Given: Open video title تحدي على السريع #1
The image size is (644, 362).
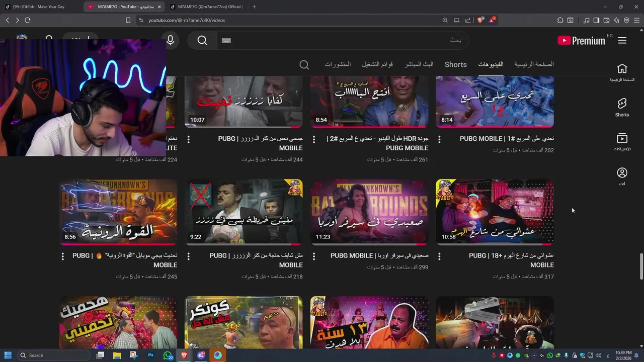Looking at the screenshot, I should [x=507, y=138].
